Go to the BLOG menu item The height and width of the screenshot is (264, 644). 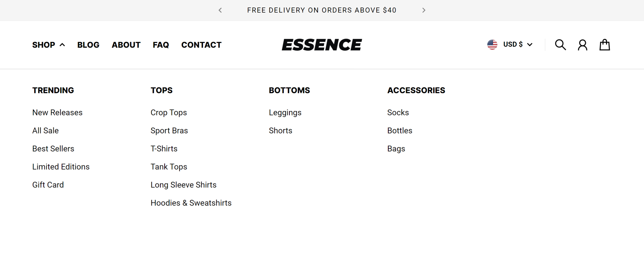tap(88, 45)
